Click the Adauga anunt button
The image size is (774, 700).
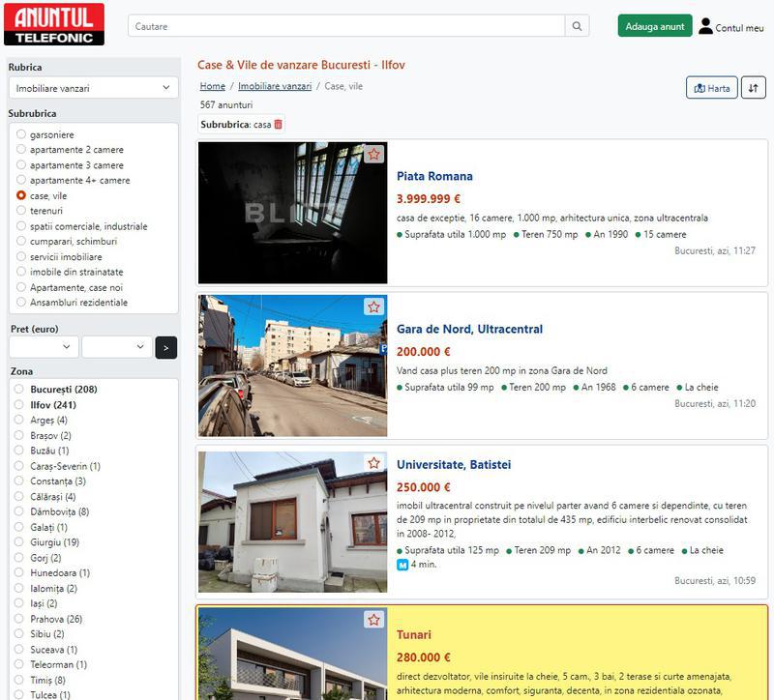point(655,26)
